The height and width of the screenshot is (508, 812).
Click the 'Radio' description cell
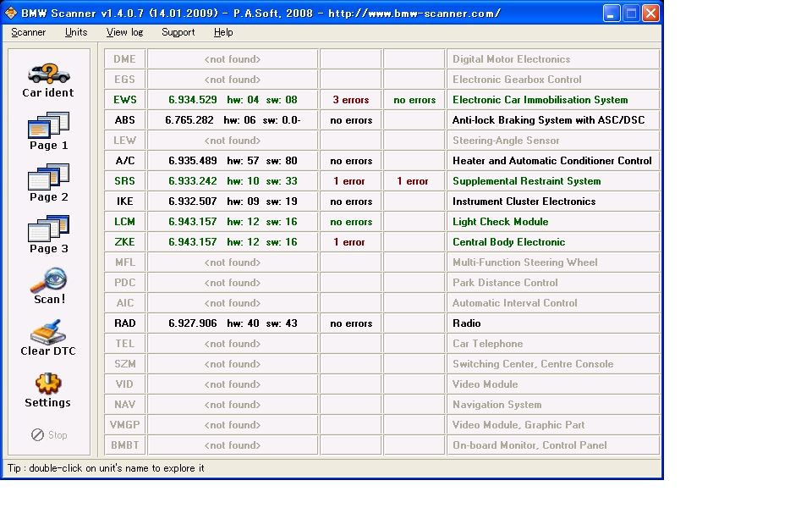click(x=553, y=323)
